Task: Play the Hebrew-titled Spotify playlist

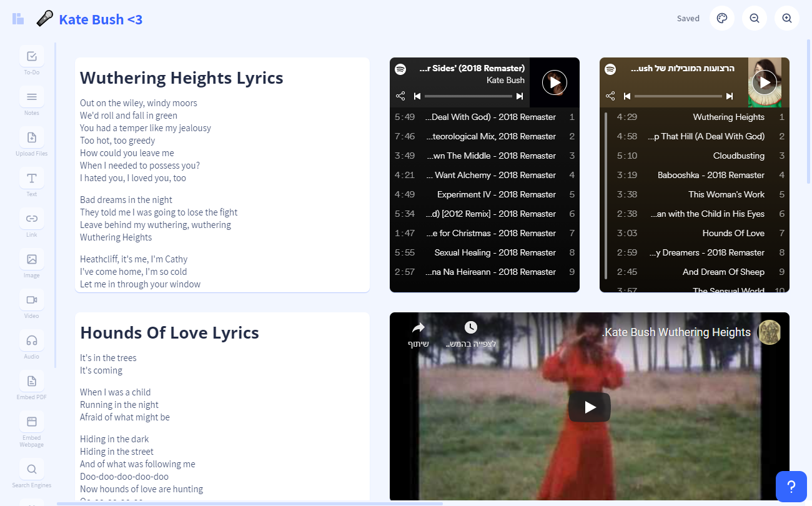Action: (765, 82)
